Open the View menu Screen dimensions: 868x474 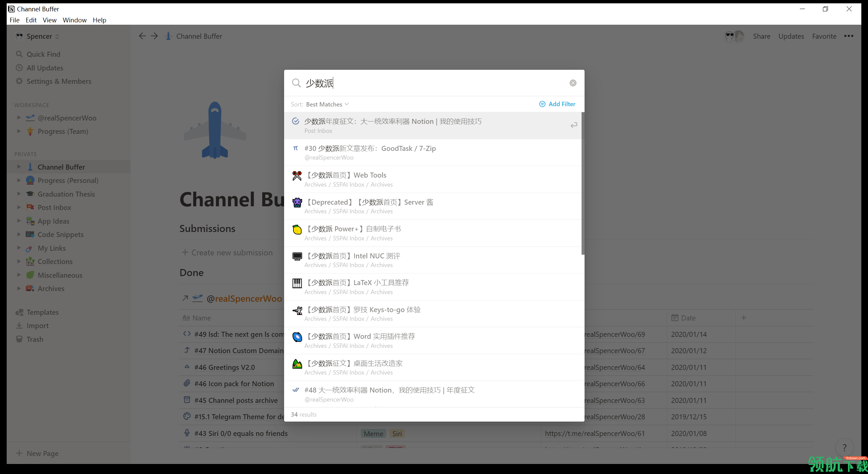point(49,20)
